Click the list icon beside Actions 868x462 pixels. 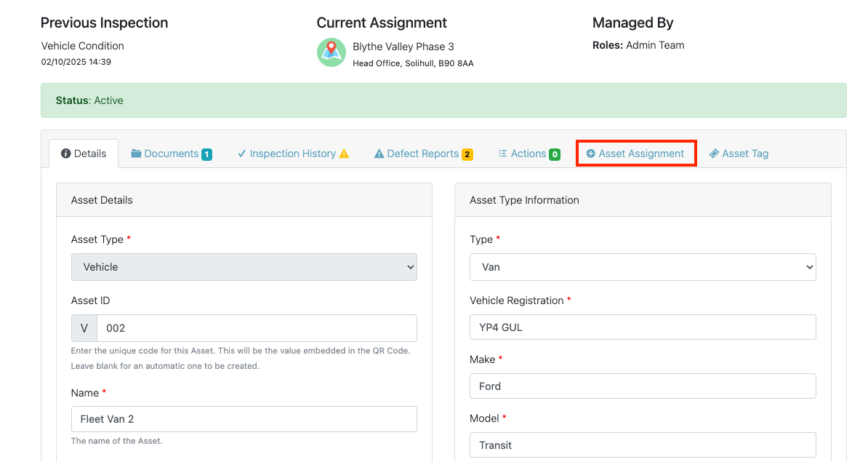502,154
